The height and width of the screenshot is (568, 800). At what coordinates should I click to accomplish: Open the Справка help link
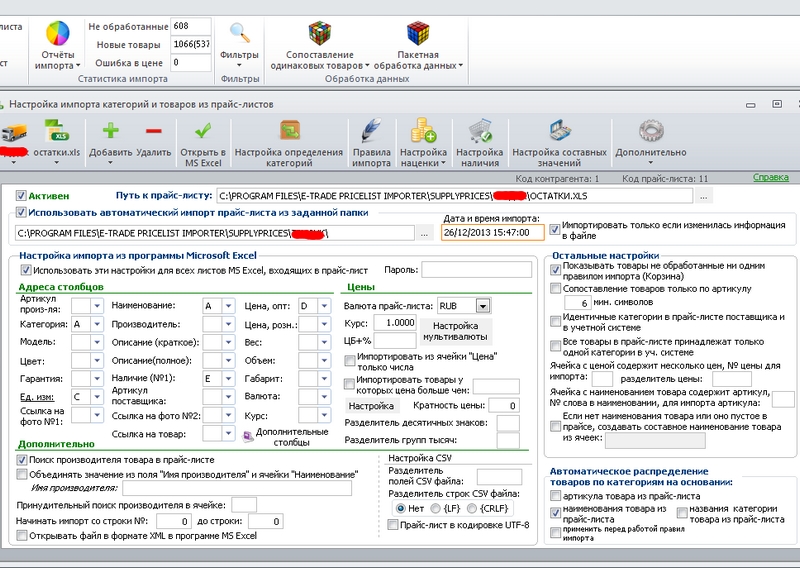(x=770, y=177)
